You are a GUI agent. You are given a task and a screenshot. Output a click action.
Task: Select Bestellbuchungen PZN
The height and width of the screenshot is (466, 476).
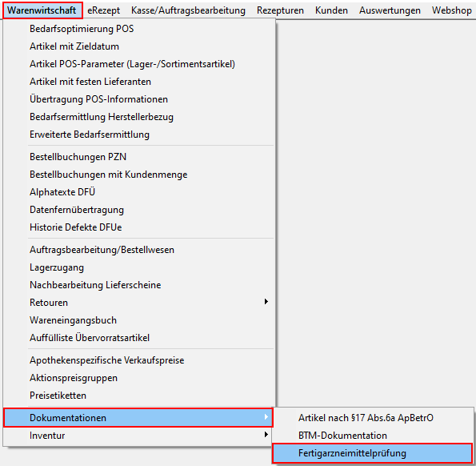click(x=138, y=157)
